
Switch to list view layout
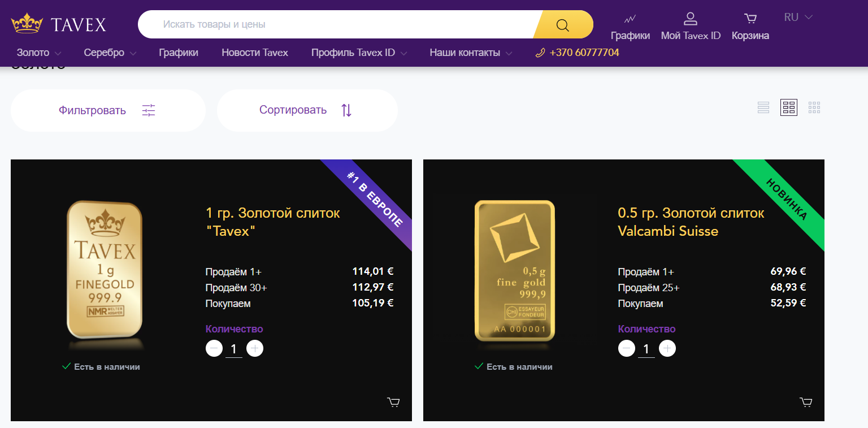763,107
